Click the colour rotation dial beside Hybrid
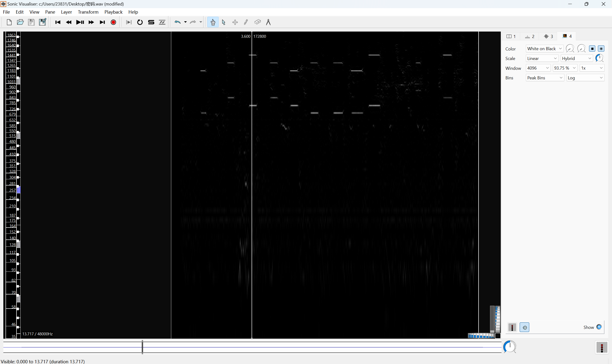This screenshot has height=364, width=612. (600, 58)
